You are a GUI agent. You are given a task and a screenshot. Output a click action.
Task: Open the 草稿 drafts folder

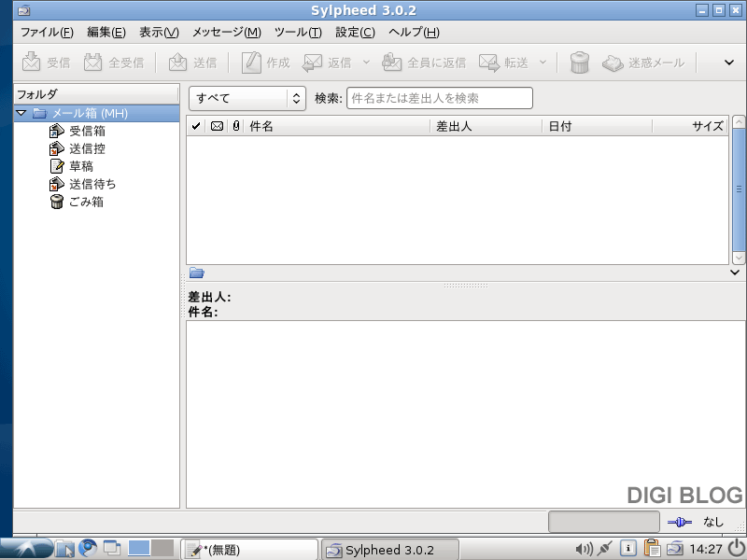[81, 166]
